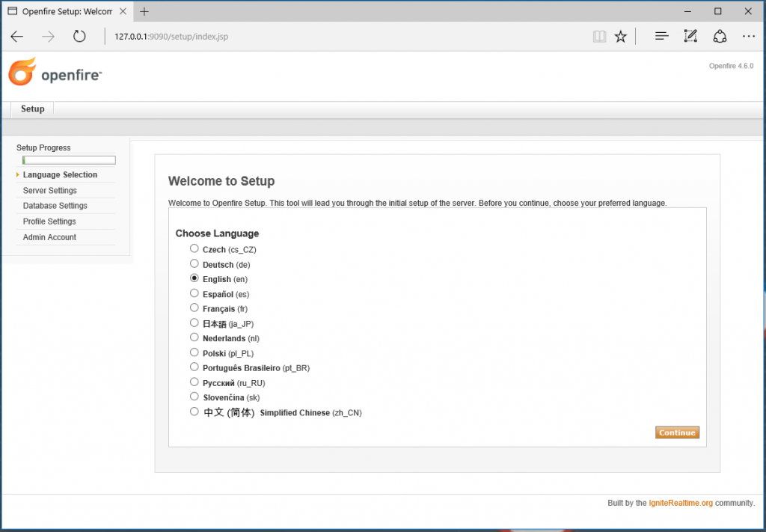Viewport: 766px width, 532px height.
Task: Reload the page with refresh icon
Action: click(79, 36)
